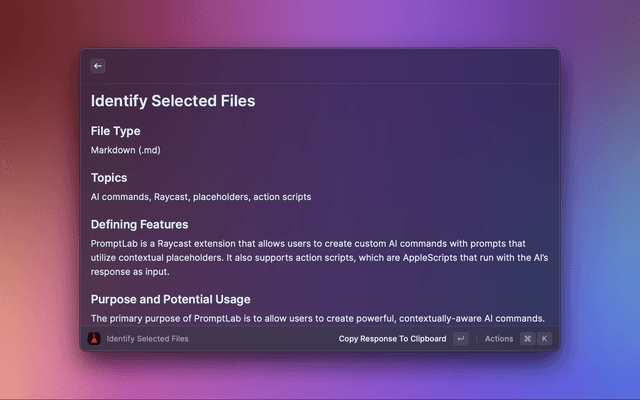Click the phrase "response as input."
Image resolution: width=640 pixels, height=400 pixels.
pyautogui.click(x=130, y=272)
